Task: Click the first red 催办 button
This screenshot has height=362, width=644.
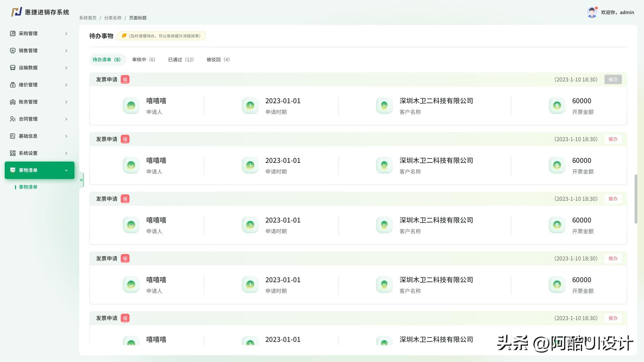Action: (x=613, y=139)
